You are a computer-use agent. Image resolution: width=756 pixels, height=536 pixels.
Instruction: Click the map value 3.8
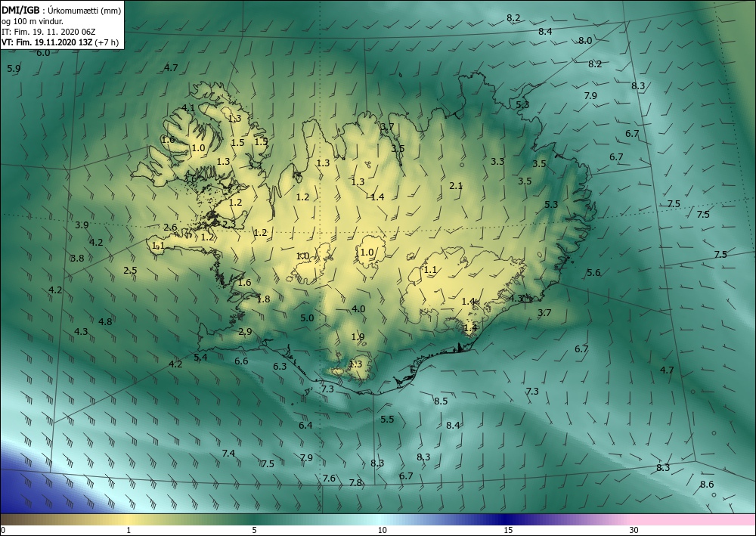tap(77, 259)
